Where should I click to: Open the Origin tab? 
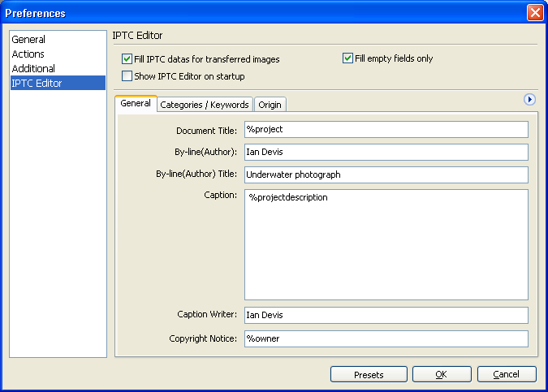pos(270,105)
